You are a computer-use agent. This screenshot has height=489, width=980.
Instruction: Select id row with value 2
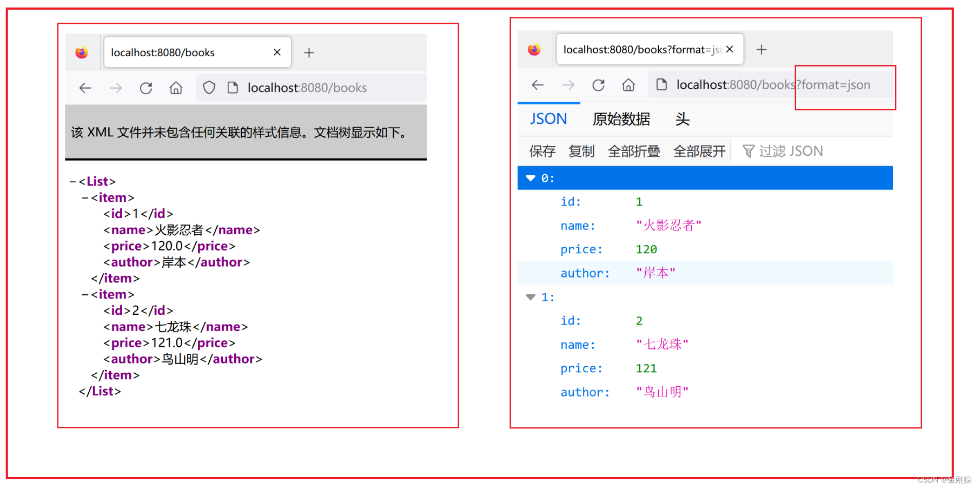tap(705, 321)
